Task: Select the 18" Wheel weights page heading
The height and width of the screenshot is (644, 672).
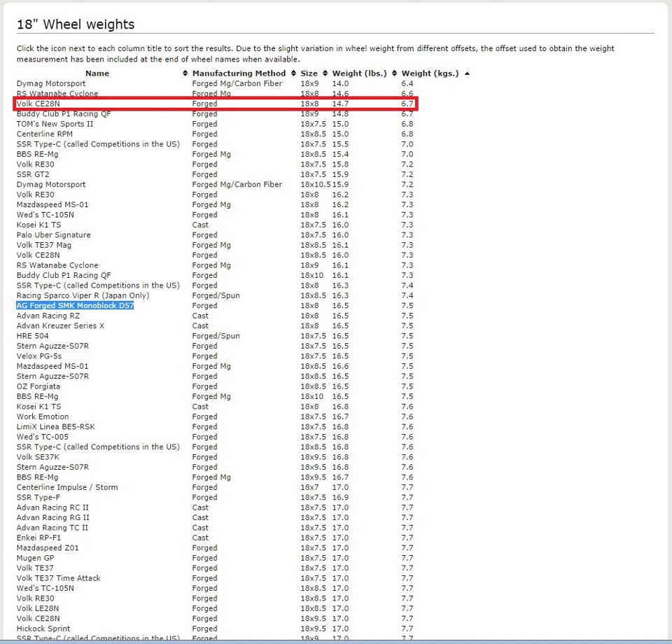Action: [x=76, y=24]
